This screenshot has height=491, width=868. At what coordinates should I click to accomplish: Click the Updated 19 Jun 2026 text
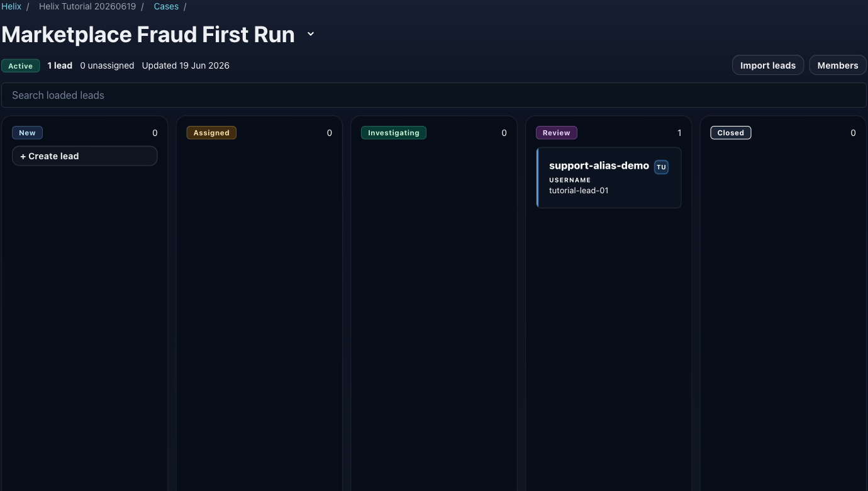(x=186, y=65)
